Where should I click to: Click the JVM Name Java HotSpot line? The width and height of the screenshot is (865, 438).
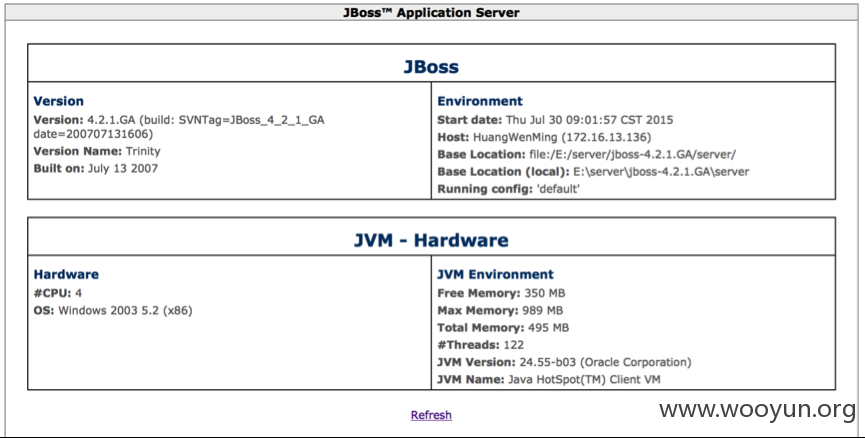(x=548, y=380)
